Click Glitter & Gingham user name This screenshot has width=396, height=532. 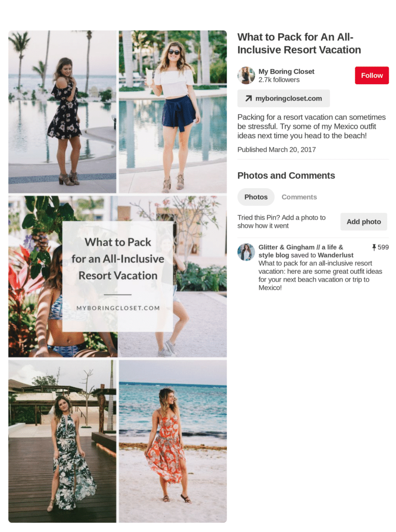click(x=301, y=251)
